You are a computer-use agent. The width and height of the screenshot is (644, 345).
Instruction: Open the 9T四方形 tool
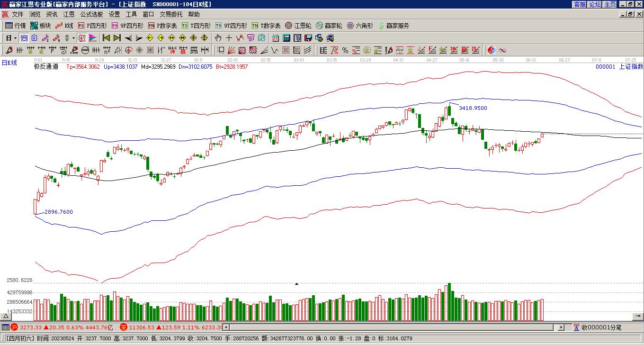click(x=231, y=26)
